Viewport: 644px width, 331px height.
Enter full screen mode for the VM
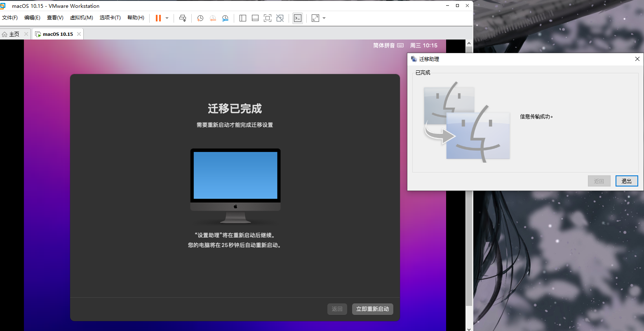(268, 18)
